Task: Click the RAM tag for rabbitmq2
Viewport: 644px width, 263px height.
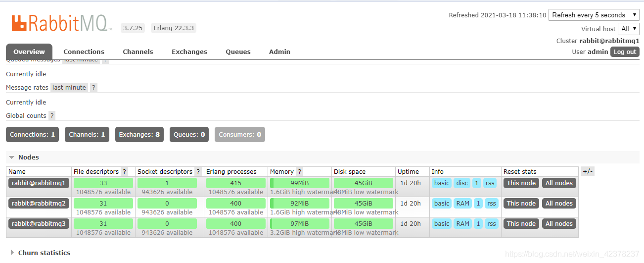Action: pos(463,203)
